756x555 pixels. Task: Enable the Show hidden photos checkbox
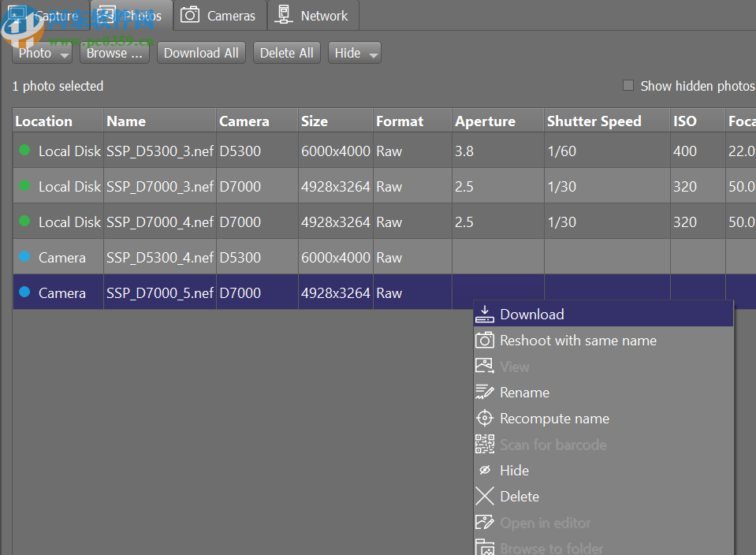[628, 86]
